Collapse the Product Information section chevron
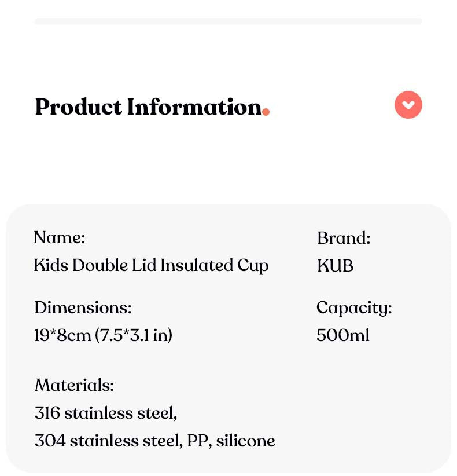457x476 pixels. (408, 105)
